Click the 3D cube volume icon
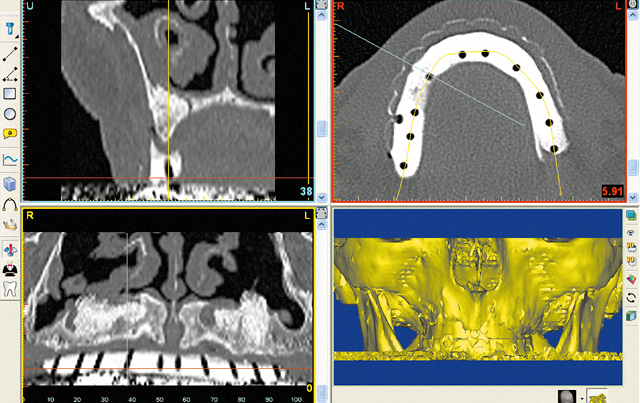This screenshot has height=403, width=640. [9, 184]
